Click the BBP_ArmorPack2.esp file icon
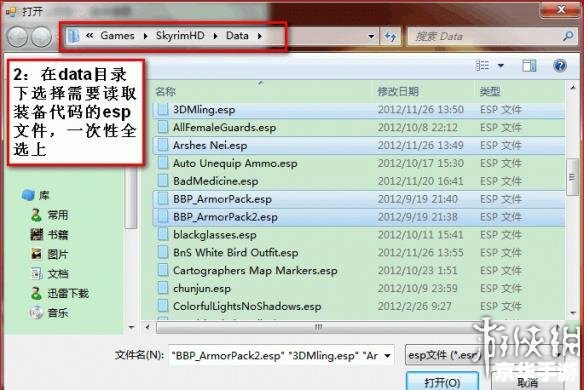The height and width of the screenshot is (390, 584). pyautogui.click(x=163, y=217)
